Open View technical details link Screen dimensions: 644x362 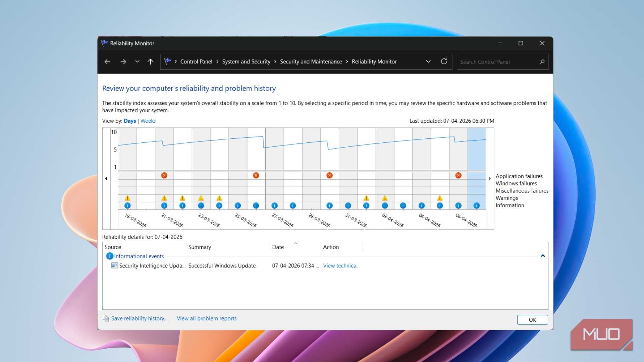(x=341, y=265)
